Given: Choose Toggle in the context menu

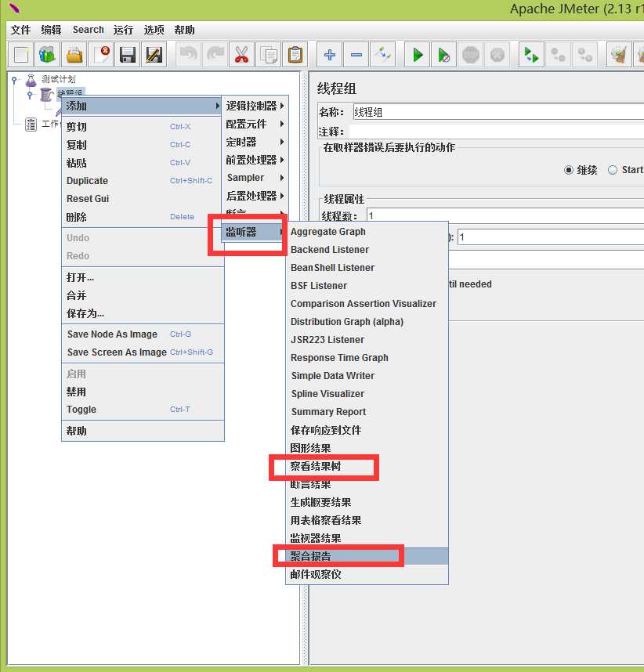Looking at the screenshot, I should (143, 410).
